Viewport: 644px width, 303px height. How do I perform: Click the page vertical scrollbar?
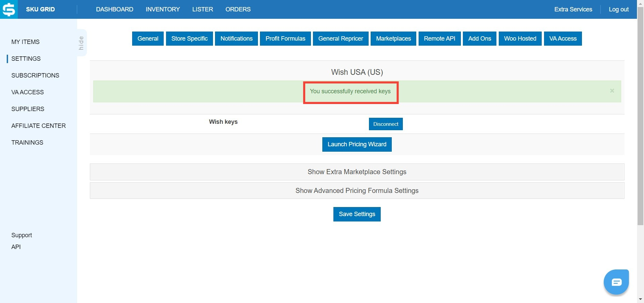point(640,116)
